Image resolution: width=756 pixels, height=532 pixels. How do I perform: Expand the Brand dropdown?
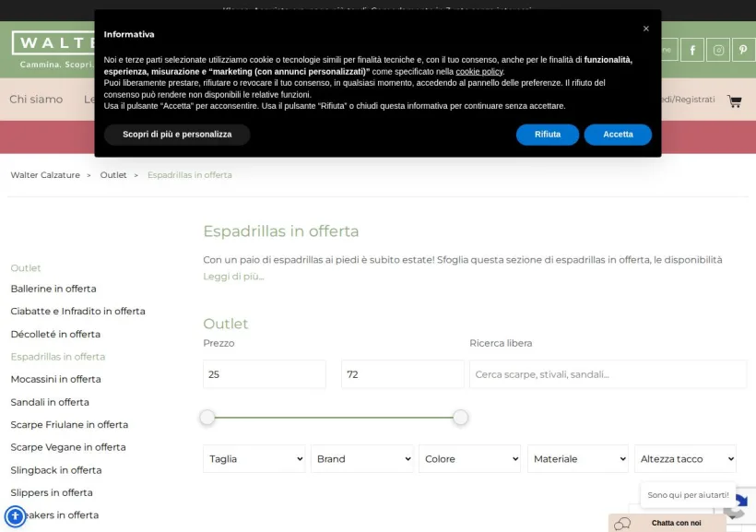pyautogui.click(x=362, y=458)
